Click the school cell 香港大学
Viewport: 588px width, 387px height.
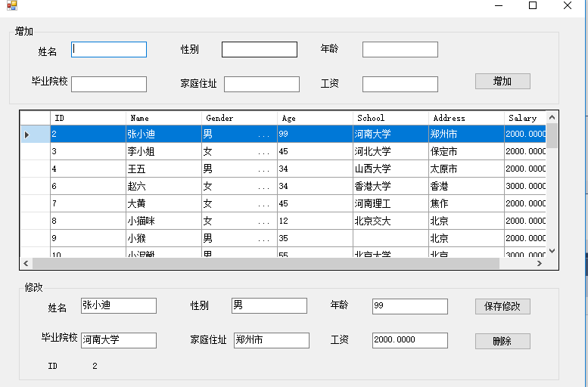coord(391,186)
